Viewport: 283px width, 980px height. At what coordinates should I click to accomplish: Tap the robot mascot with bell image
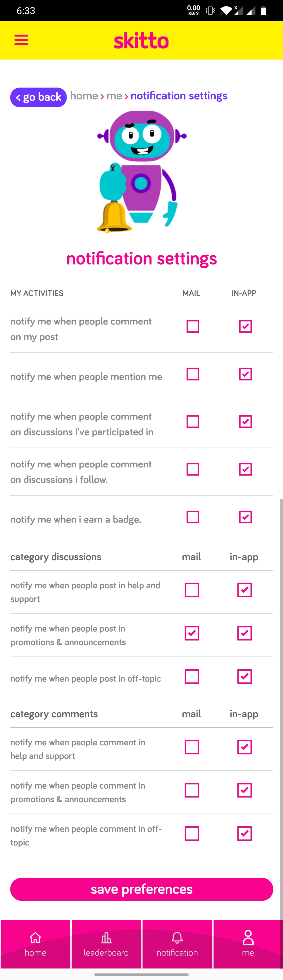[x=141, y=171]
